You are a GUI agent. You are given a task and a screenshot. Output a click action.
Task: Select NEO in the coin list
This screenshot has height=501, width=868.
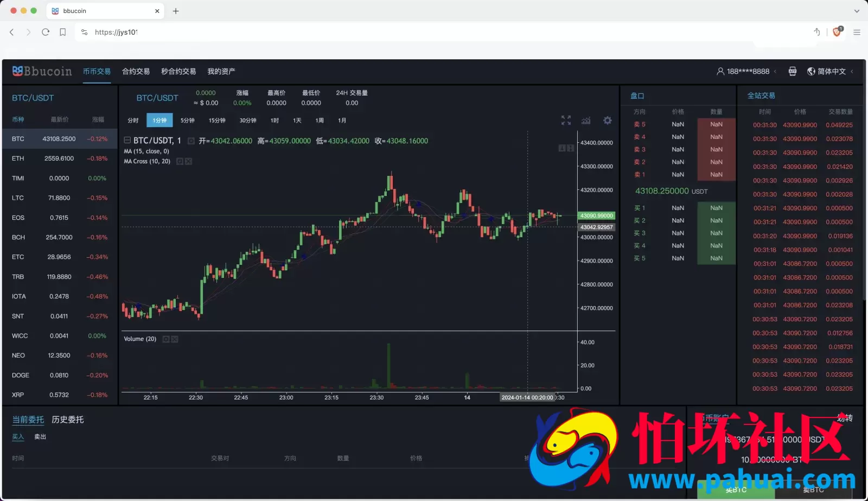pyautogui.click(x=60, y=356)
